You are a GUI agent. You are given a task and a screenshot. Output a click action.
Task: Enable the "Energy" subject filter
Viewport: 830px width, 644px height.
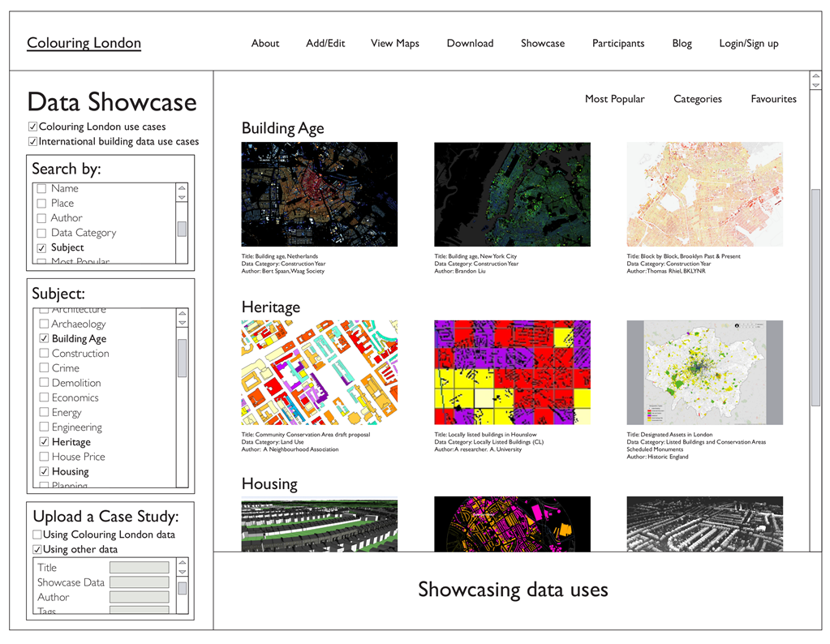point(45,412)
